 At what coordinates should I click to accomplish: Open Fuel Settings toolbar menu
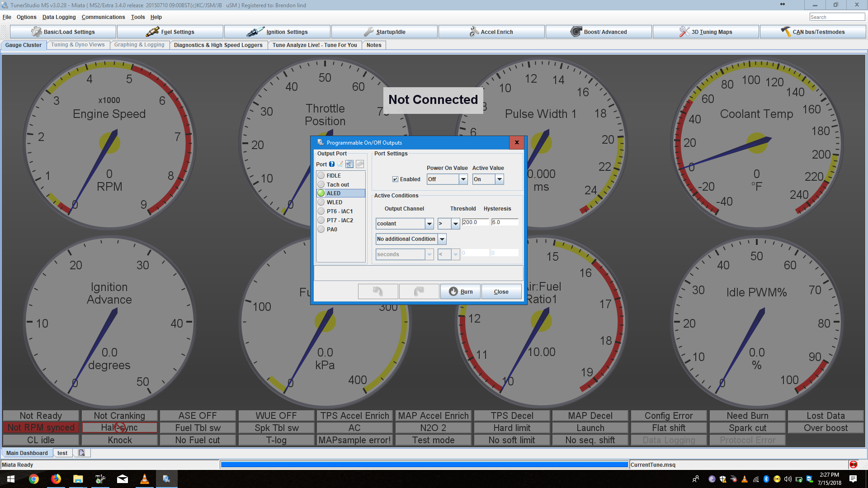tap(170, 32)
